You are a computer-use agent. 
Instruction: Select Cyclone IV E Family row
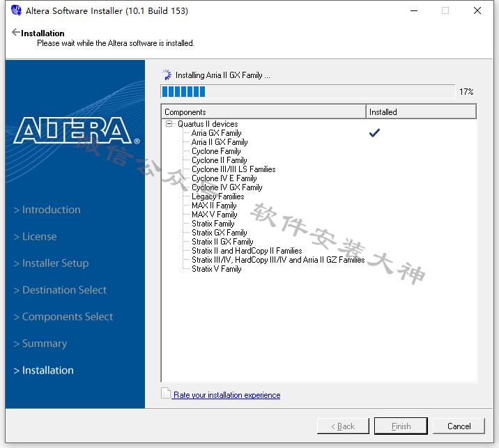224,178
